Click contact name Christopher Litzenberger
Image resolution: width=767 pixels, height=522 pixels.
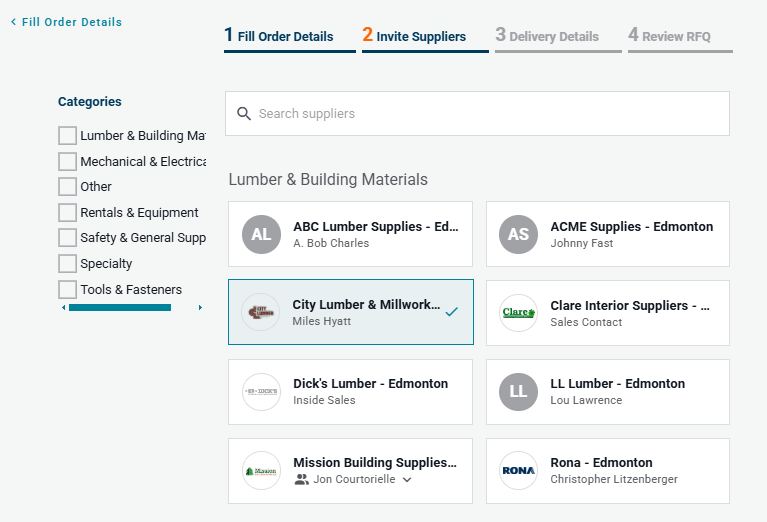(x=614, y=479)
